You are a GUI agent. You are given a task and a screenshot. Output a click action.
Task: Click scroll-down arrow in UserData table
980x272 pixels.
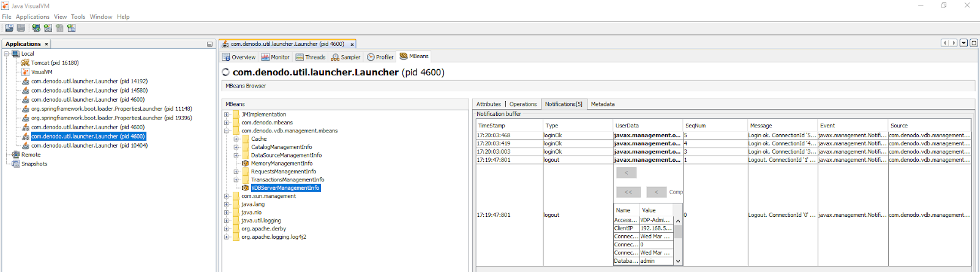point(678,261)
